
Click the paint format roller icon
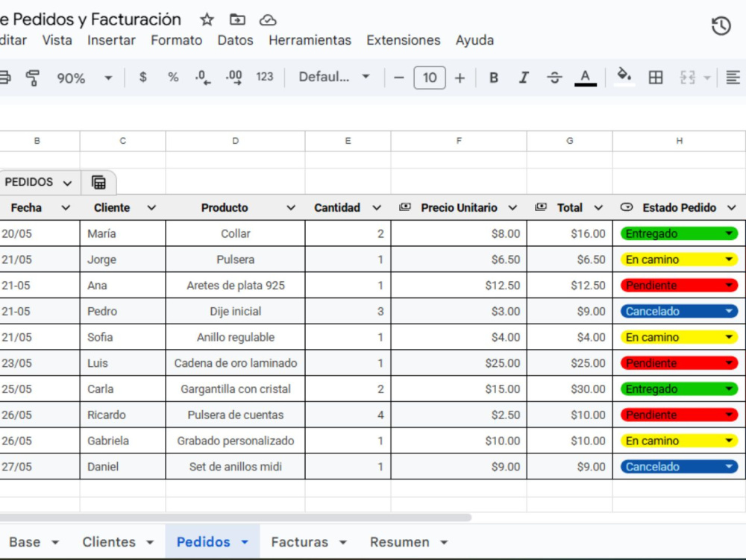pos(32,78)
